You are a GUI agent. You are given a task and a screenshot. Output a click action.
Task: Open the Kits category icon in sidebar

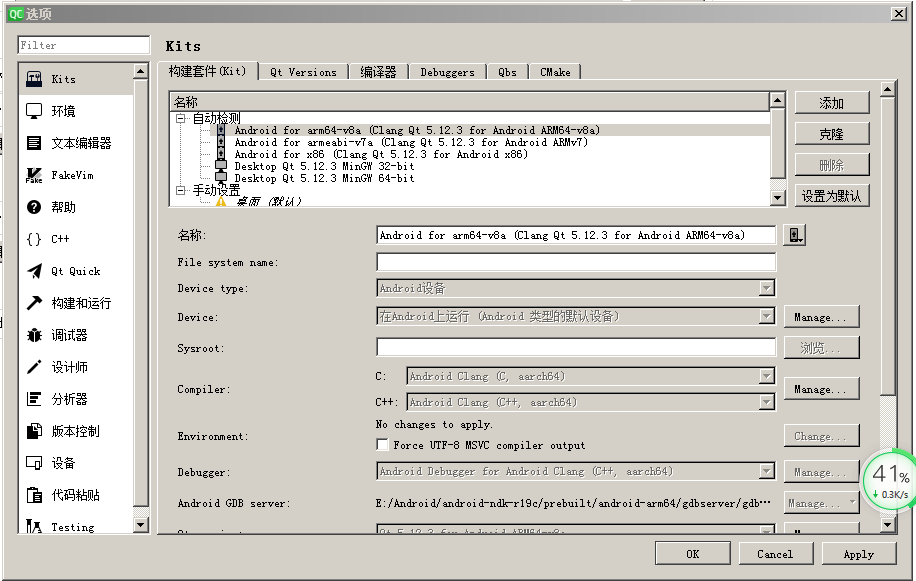(x=34, y=79)
